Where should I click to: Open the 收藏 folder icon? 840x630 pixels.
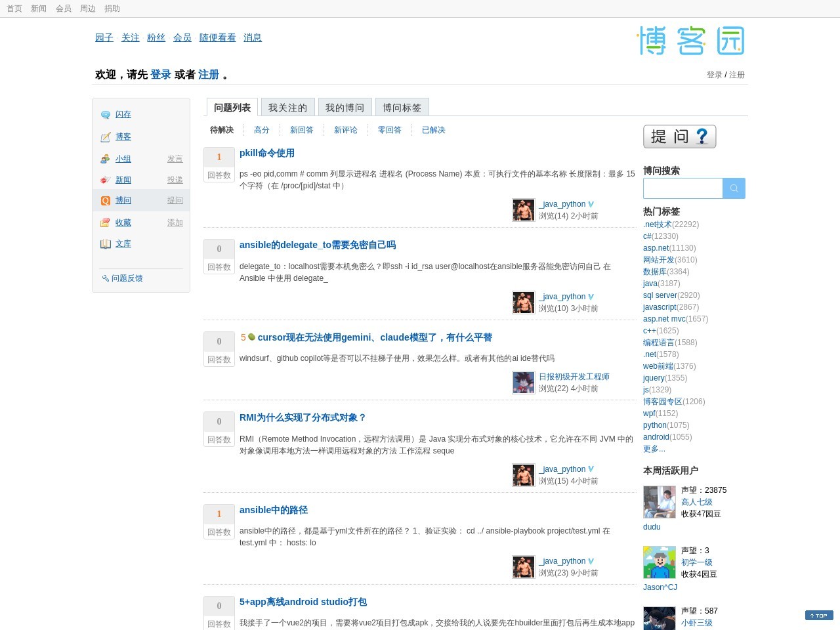105,222
